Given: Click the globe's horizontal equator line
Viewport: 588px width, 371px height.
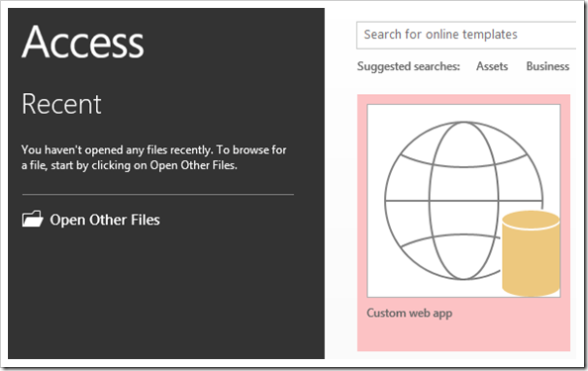Looking at the screenshot, I should pyautogui.click(x=442, y=201).
